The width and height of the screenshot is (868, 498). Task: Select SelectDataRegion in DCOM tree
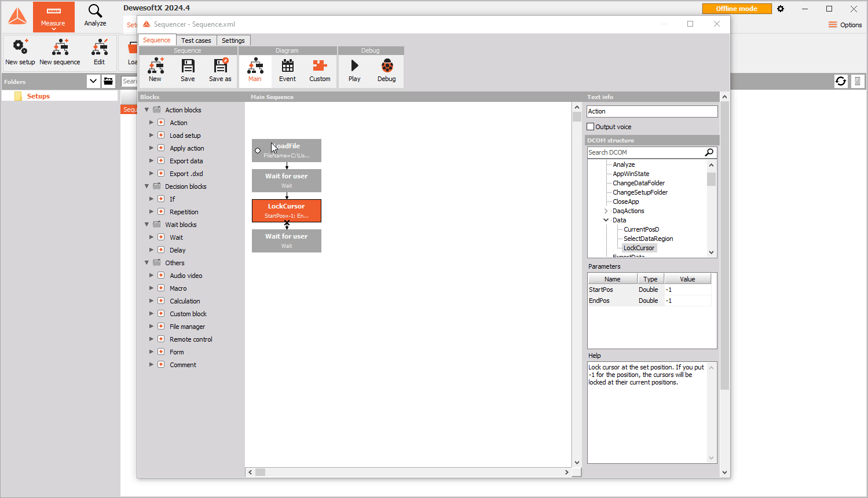pos(649,239)
